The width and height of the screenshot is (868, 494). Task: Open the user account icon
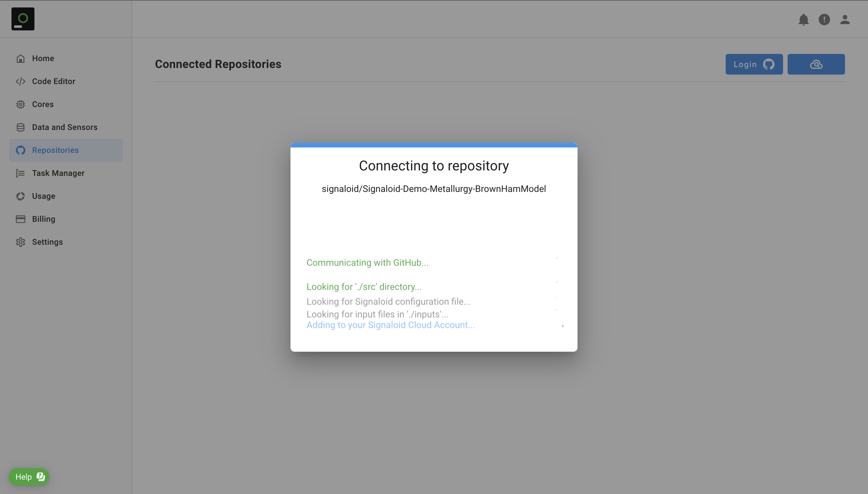[x=844, y=20]
